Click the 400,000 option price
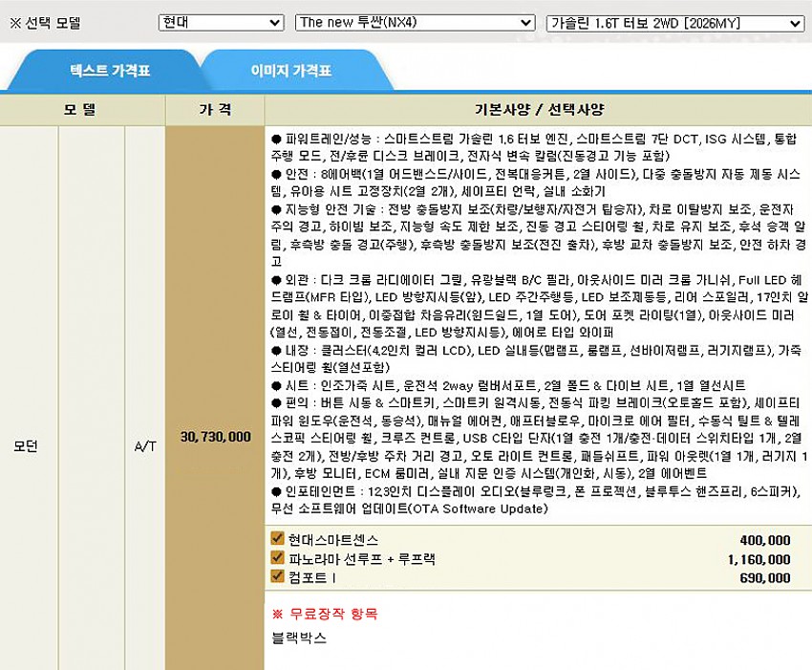The width and height of the screenshot is (812, 670). (x=764, y=540)
